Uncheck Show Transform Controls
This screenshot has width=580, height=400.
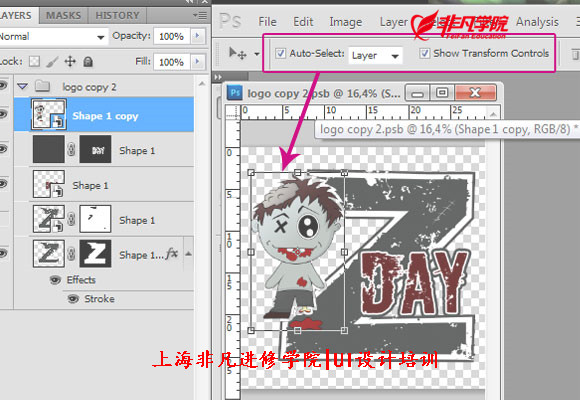pyautogui.click(x=424, y=53)
